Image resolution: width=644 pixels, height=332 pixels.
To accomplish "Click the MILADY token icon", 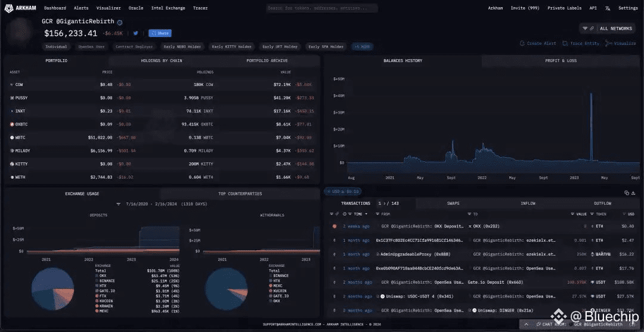I will tap(12, 150).
